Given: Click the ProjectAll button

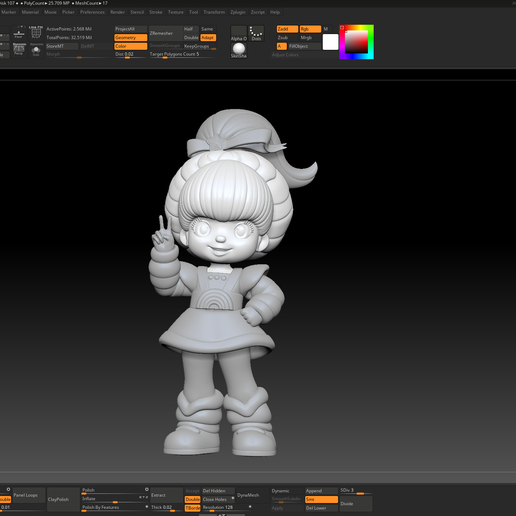Looking at the screenshot, I should coord(131,29).
